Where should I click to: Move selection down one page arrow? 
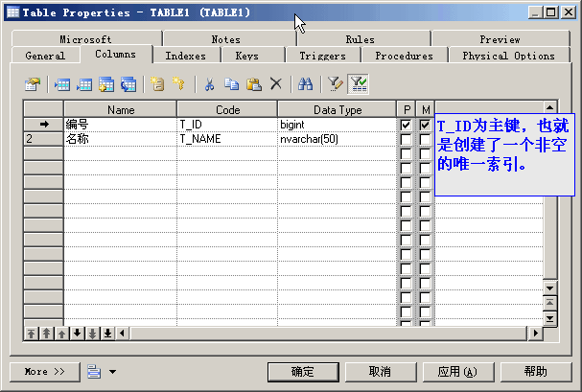[x=92, y=334]
